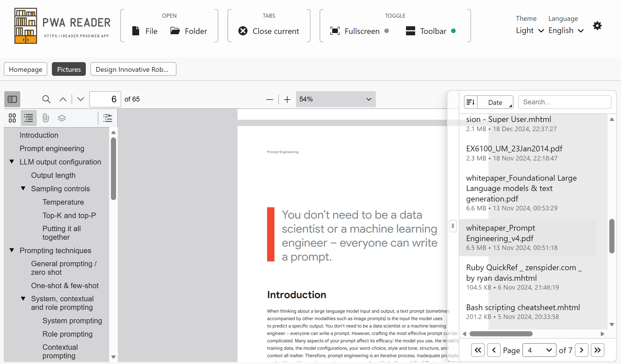Open app settings via the gear icon
The width and height of the screenshot is (621, 364).
point(597,26)
